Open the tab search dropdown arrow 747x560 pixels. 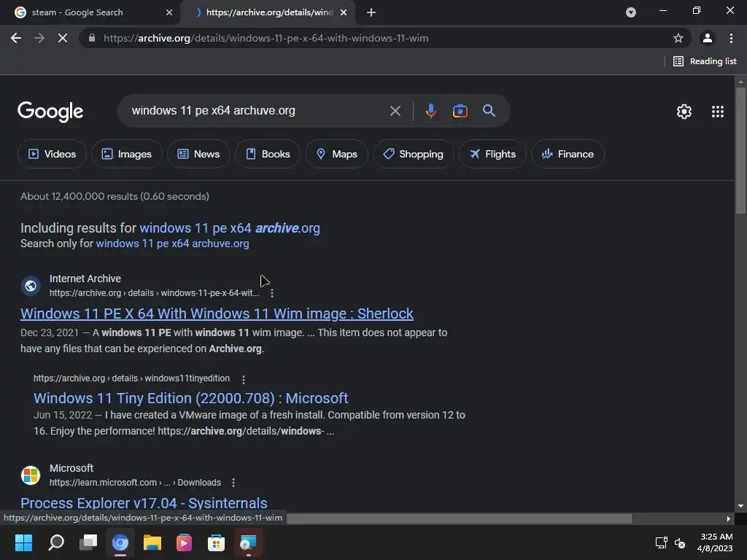point(631,12)
